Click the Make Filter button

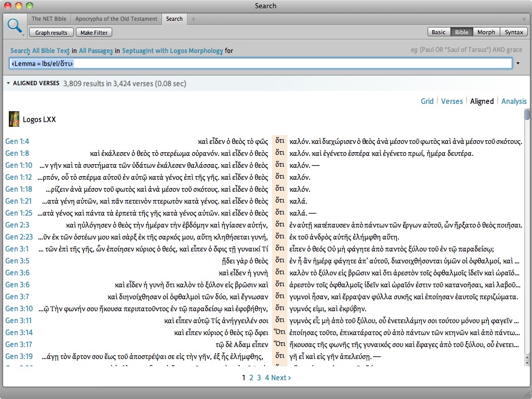point(94,33)
